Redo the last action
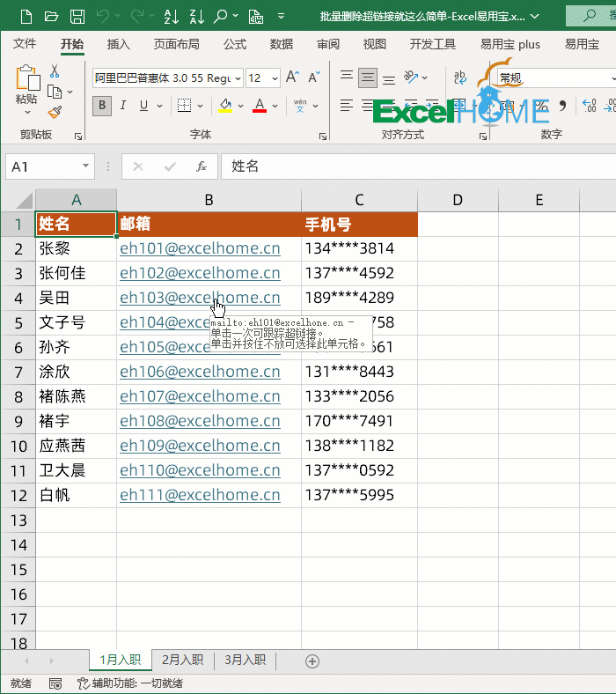Screen dimensions: 616x694 tap(137, 17)
